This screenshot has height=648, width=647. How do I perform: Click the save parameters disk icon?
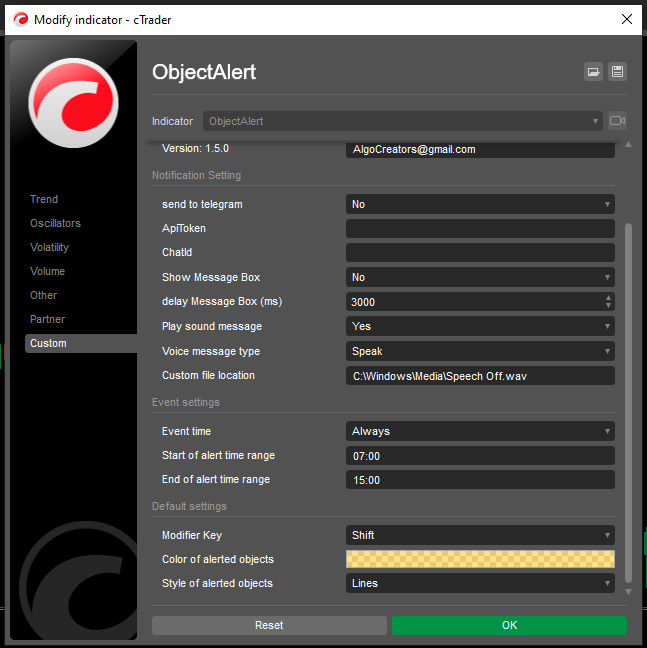click(x=617, y=72)
